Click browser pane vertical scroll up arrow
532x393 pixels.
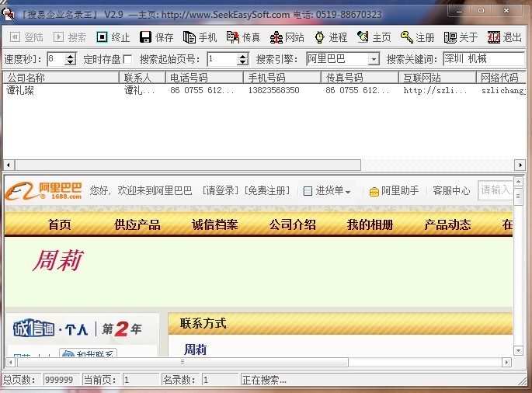(518, 182)
